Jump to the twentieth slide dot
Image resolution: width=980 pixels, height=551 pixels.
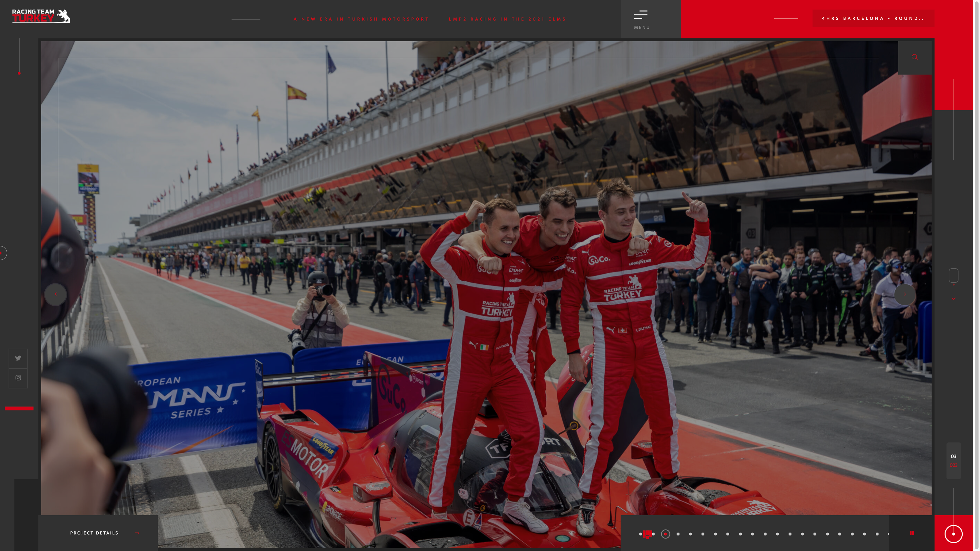click(877, 534)
